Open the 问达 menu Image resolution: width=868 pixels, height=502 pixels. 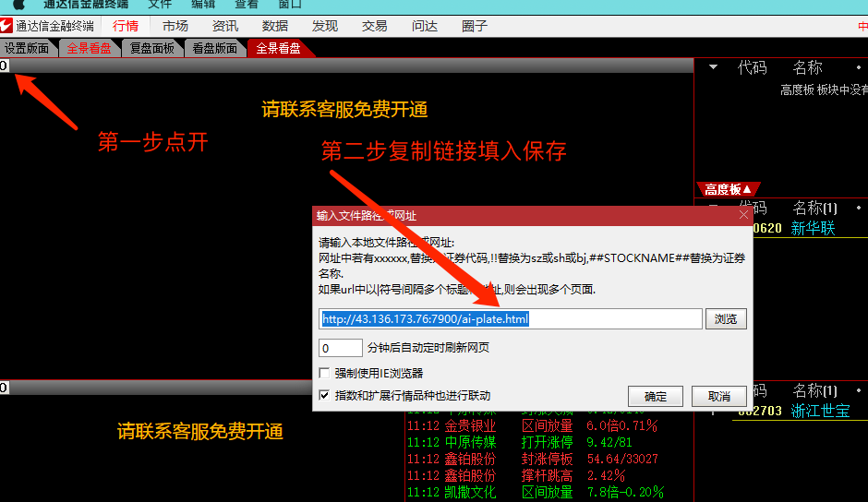pos(425,26)
